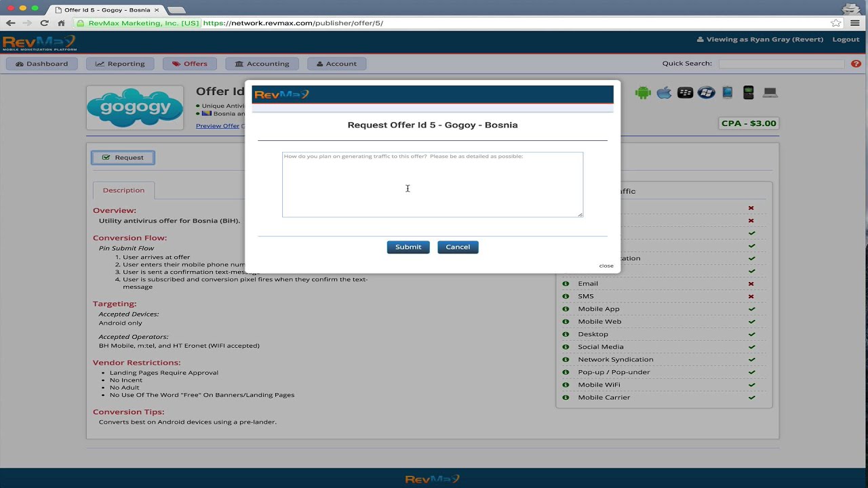The image size is (868, 488).
Task: Click the Logout link
Action: 846,39
